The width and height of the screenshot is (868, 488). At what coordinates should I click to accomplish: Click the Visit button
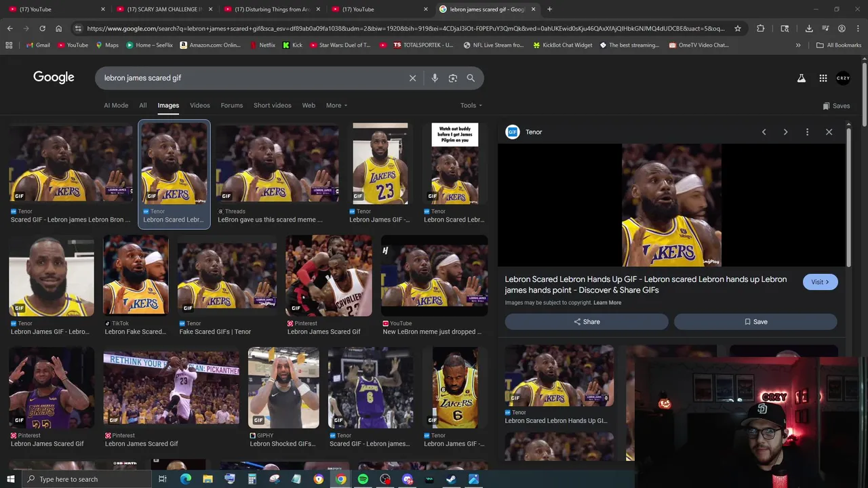(820, 282)
